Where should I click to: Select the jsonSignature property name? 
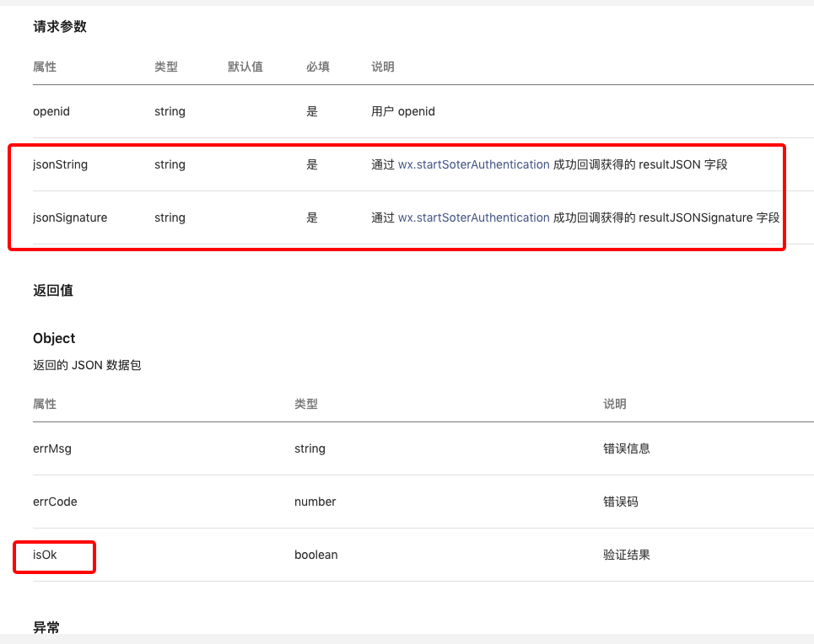coord(70,217)
